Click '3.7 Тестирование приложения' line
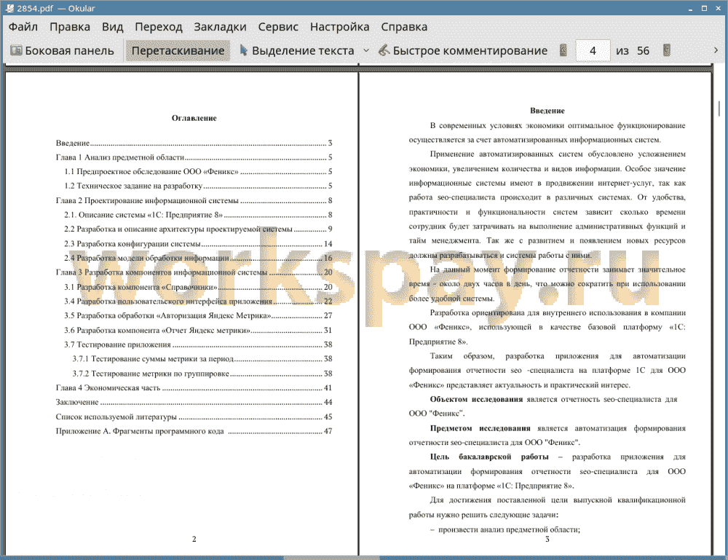 198,344
